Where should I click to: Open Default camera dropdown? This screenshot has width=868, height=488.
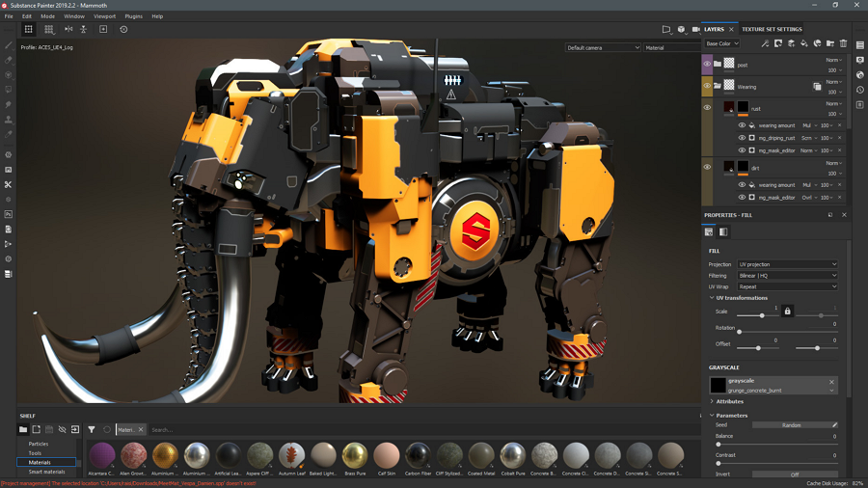click(x=603, y=47)
